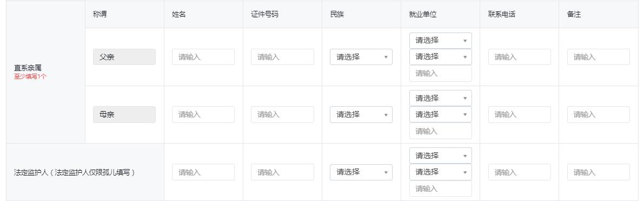The width and height of the screenshot is (644, 201).
Task: Open mother's second 就业单位 dropdown
Action: (x=440, y=114)
